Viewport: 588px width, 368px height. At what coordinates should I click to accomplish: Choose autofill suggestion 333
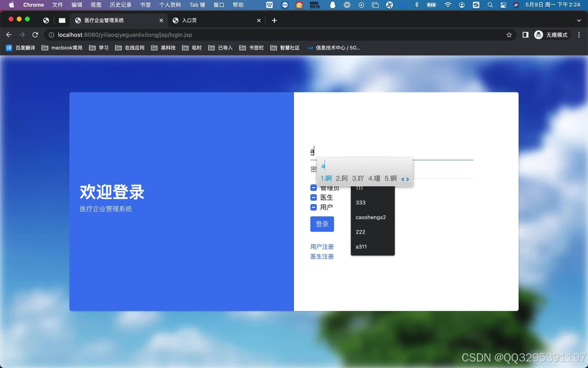[x=373, y=202]
